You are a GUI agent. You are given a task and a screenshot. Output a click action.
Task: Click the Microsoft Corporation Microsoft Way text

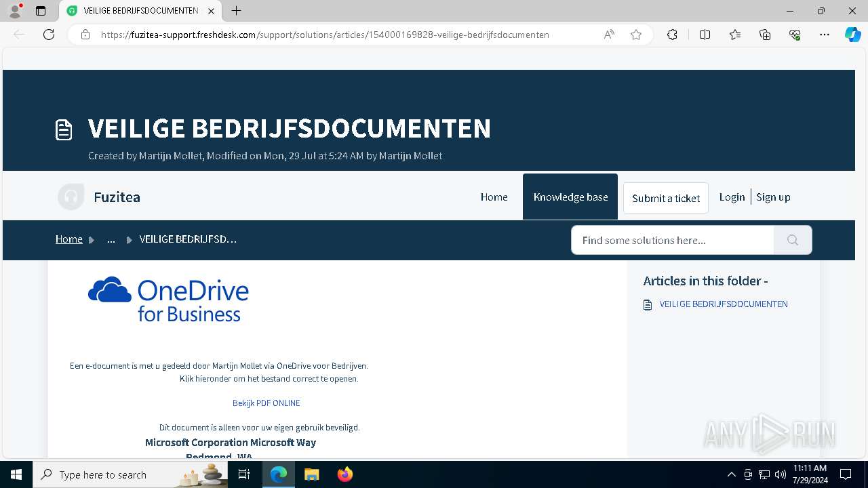pos(231,443)
